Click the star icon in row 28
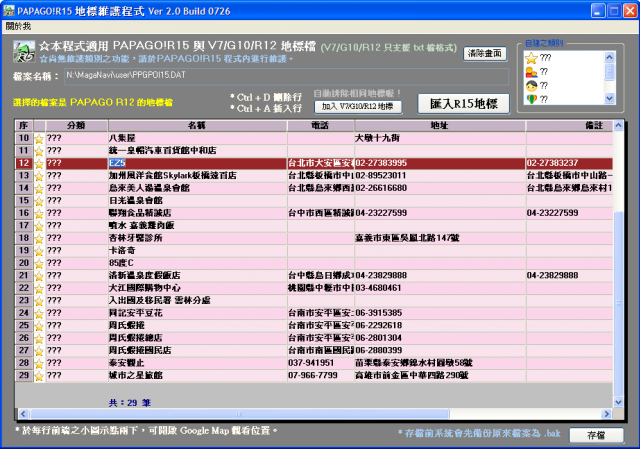Image resolution: width=640 pixels, height=449 pixels. pyautogui.click(x=39, y=364)
